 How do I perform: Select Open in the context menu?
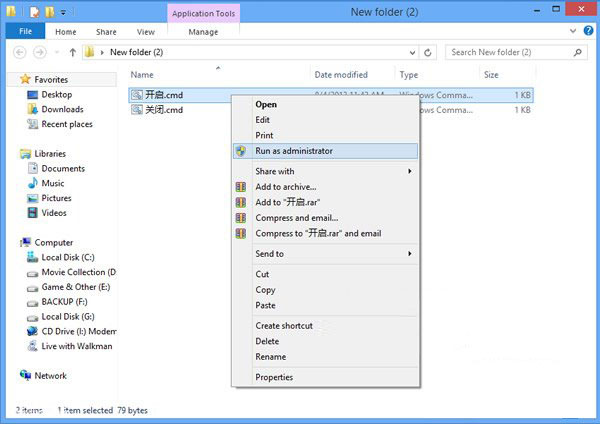click(x=325, y=104)
